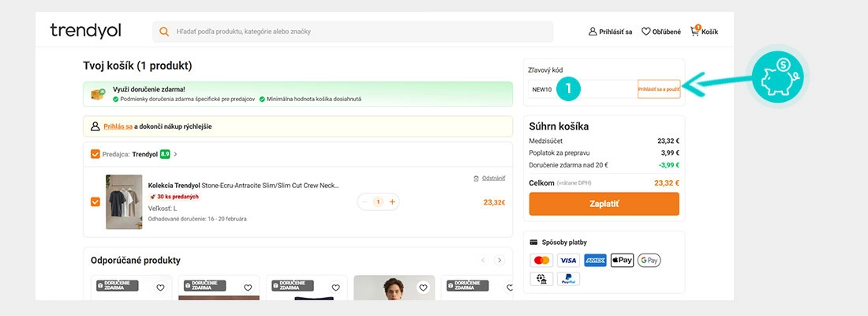Go to previous recommended products
Screen dimensions: 868x316
pyautogui.click(x=483, y=260)
